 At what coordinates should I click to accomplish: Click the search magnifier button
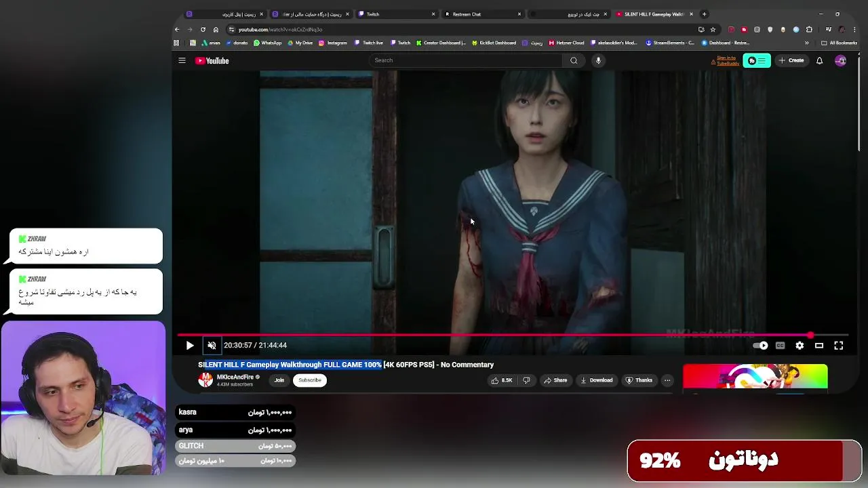point(574,60)
